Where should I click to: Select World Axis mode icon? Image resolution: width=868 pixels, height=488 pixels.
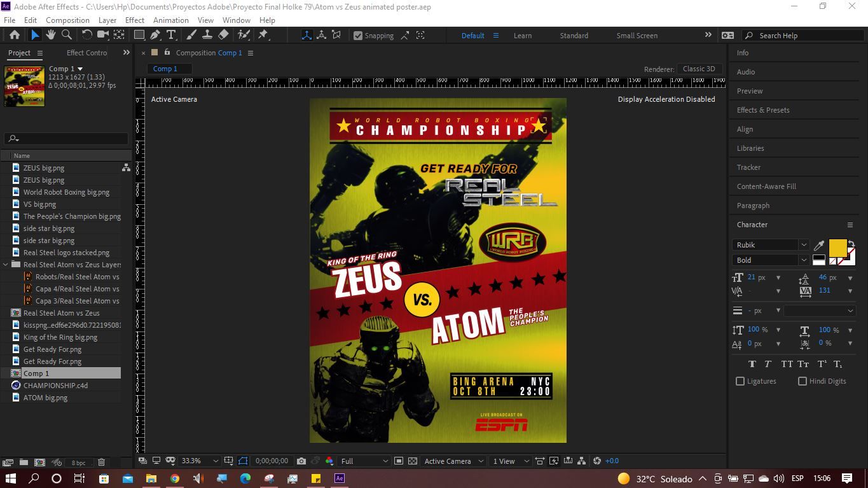pos(322,36)
